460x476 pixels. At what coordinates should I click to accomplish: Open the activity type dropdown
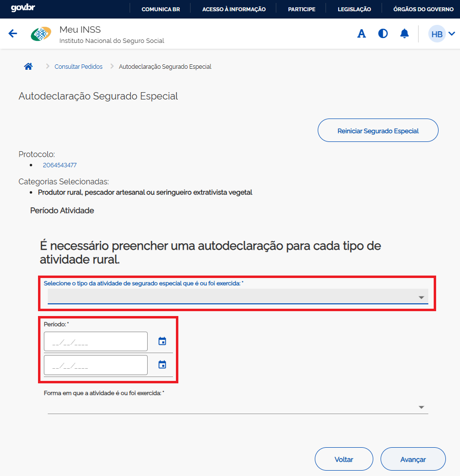(237, 297)
